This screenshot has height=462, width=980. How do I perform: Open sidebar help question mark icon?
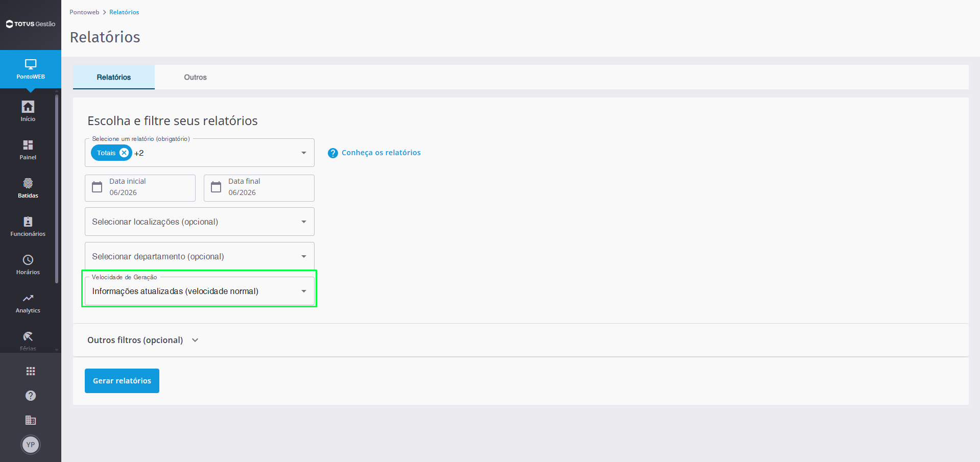(31, 396)
